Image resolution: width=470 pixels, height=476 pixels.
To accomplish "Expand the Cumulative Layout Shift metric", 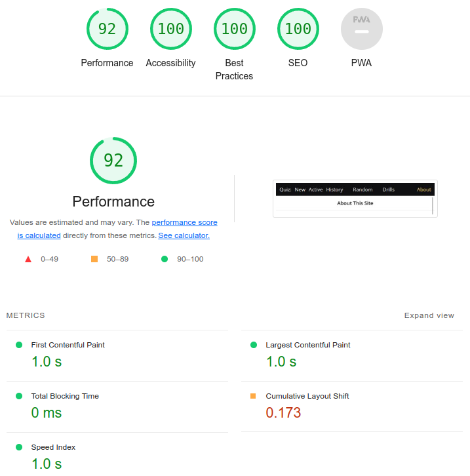I will click(307, 396).
